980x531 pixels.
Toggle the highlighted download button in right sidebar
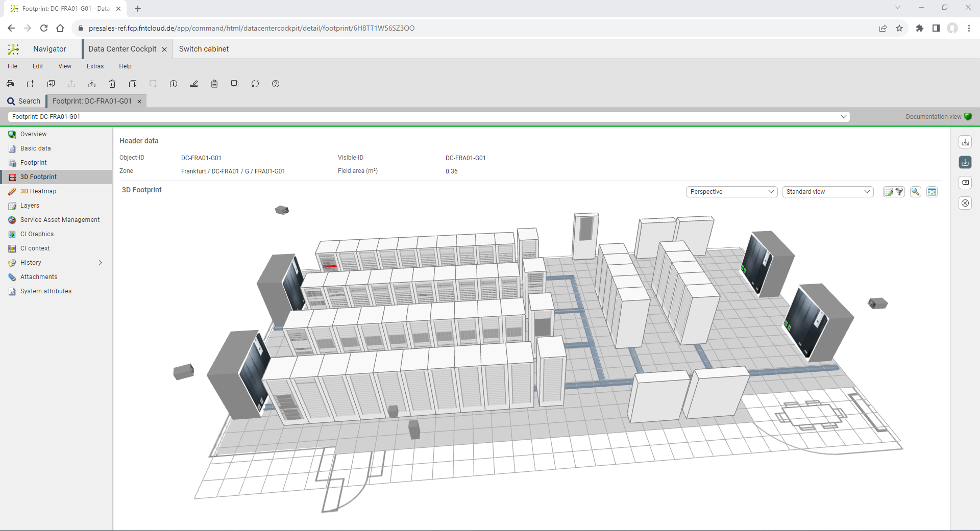965,162
